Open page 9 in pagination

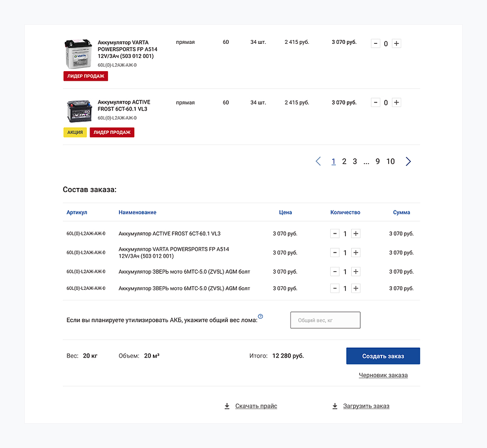[377, 161]
